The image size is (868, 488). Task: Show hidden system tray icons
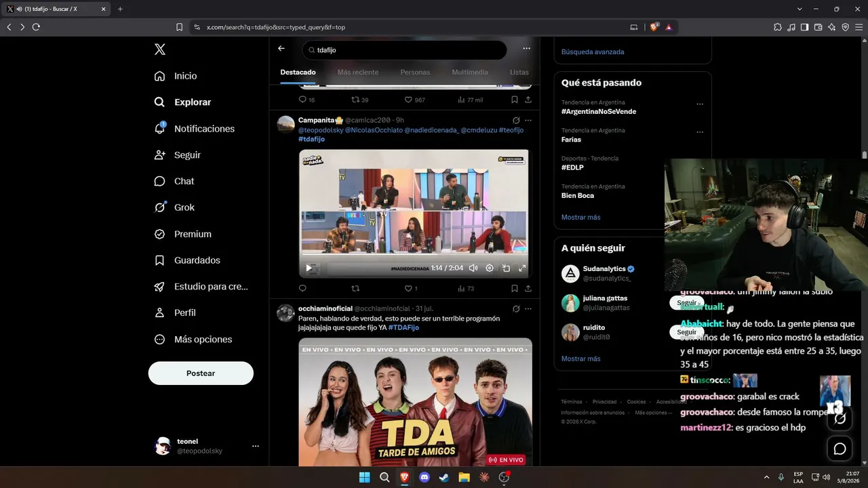(x=766, y=477)
